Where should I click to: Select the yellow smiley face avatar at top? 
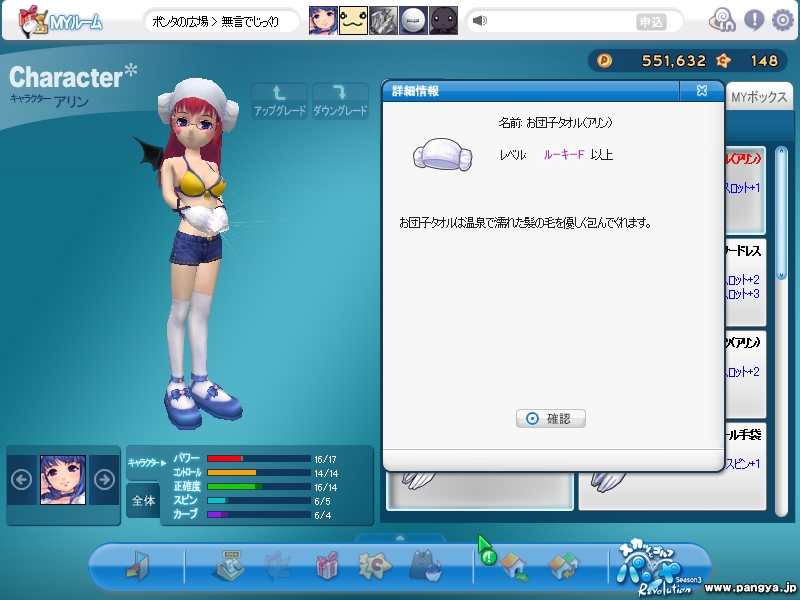(353, 21)
